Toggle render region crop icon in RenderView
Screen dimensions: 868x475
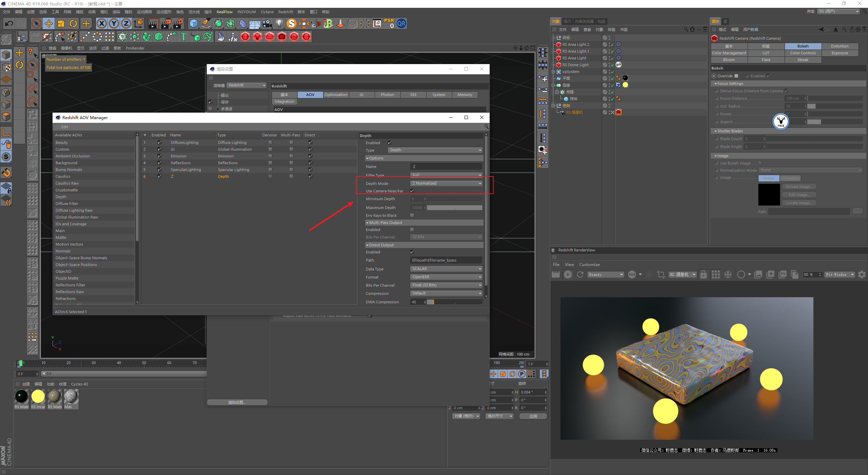click(661, 274)
